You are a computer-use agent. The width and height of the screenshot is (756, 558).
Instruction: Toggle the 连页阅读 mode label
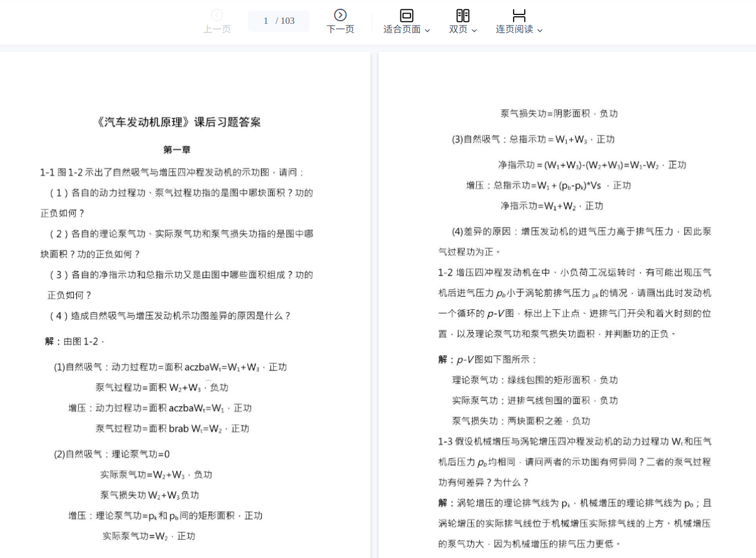[514, 29]
